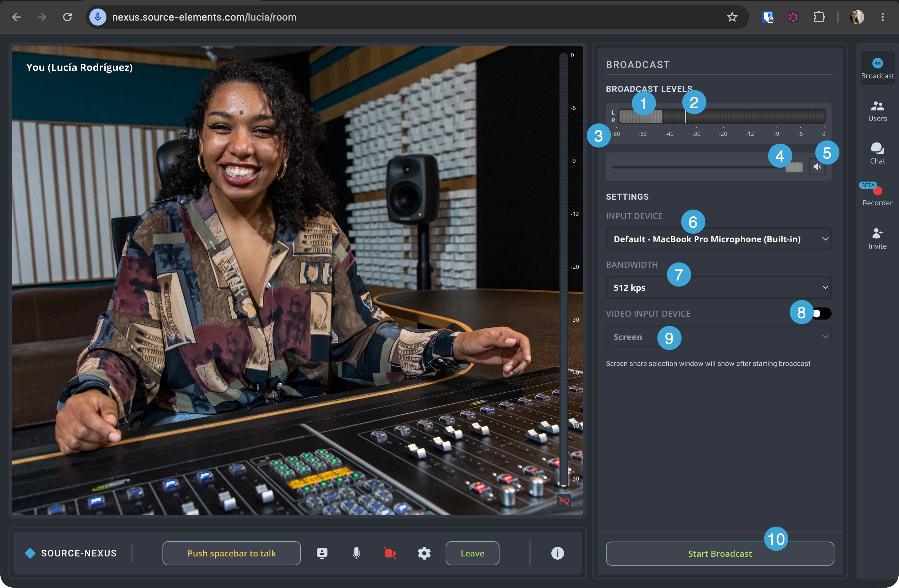Reload the page with the refresh icon

[x=68, y=17]
